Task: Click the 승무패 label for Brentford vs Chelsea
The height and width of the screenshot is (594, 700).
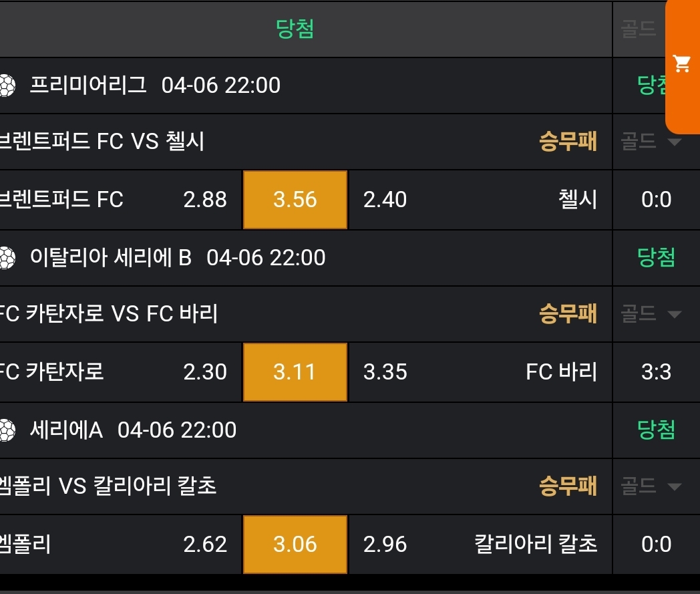Action: [x=568, y=142]
